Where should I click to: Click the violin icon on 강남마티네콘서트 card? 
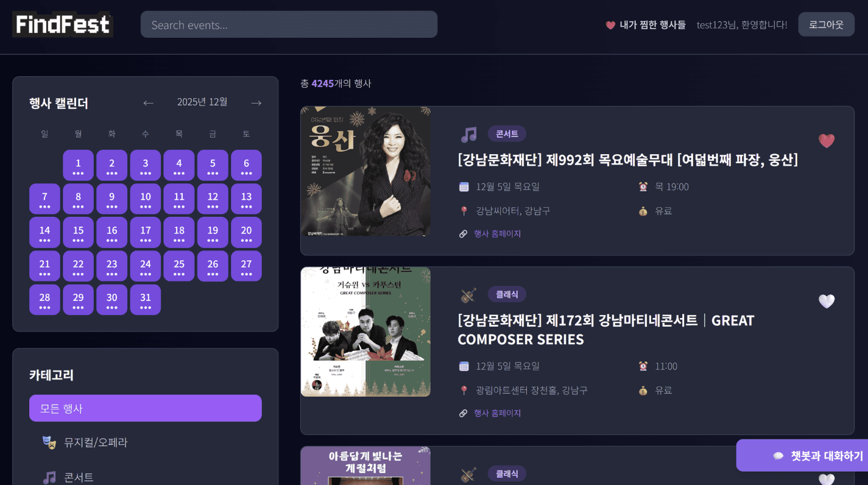468,296
